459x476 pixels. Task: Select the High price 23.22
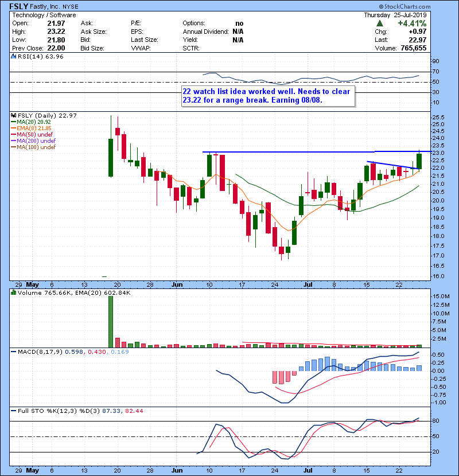click(56, 32)
